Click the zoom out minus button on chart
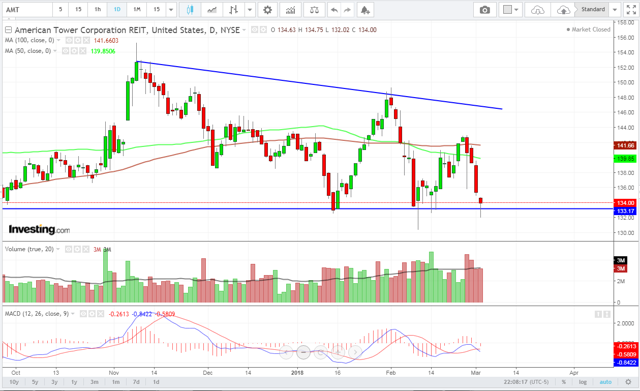 click(303, 351)
